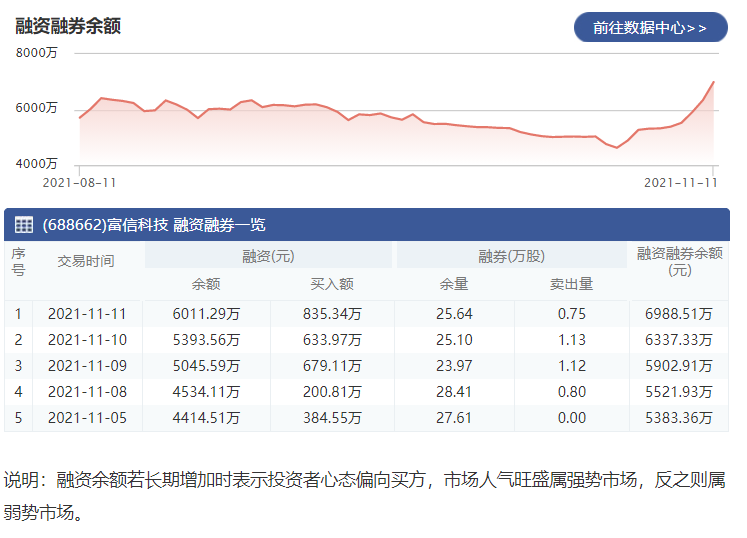Click the 23.97 remaining volume cell

pos(454,366)
